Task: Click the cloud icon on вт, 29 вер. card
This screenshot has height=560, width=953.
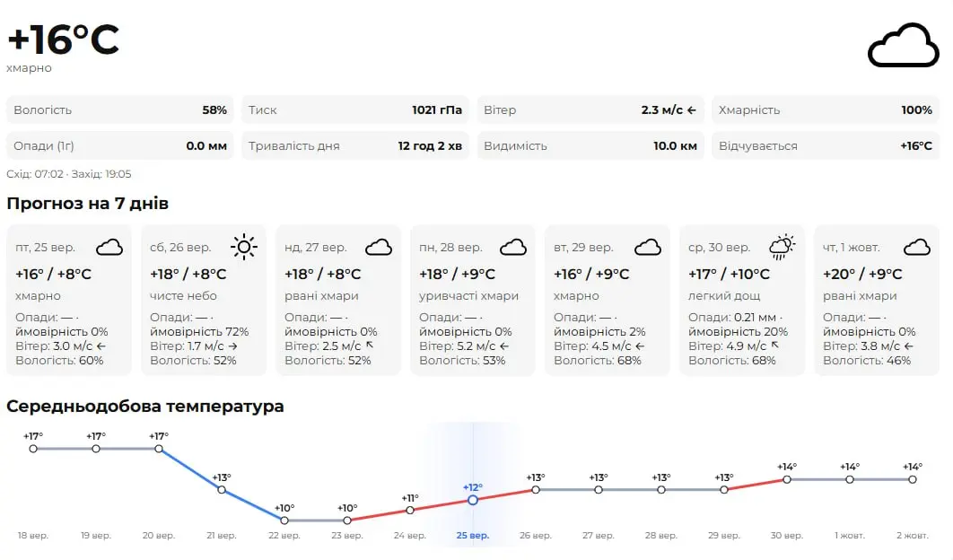Action: pyautogui.click(x=648, y=248)
